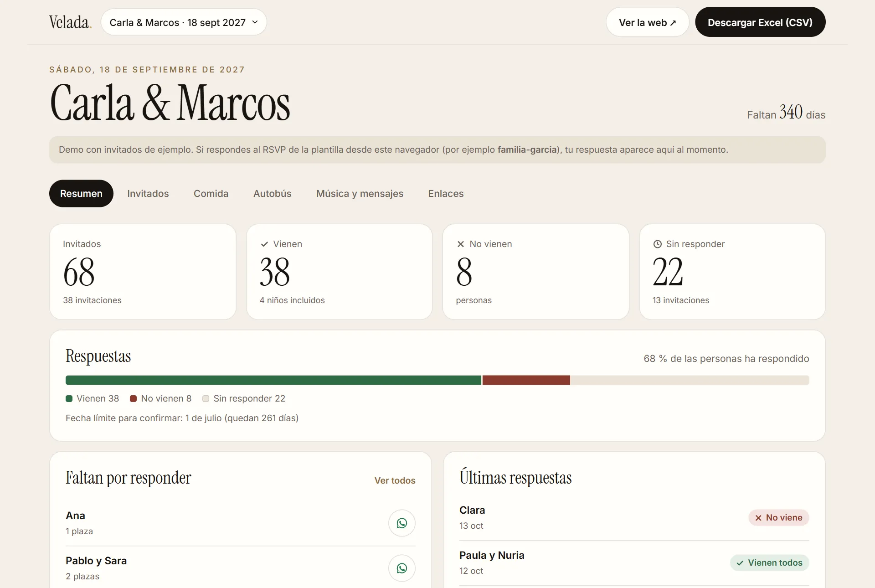Click the Sin responder legend dot
The width and height of the screenshot is (875, 588).
point(206,399)
